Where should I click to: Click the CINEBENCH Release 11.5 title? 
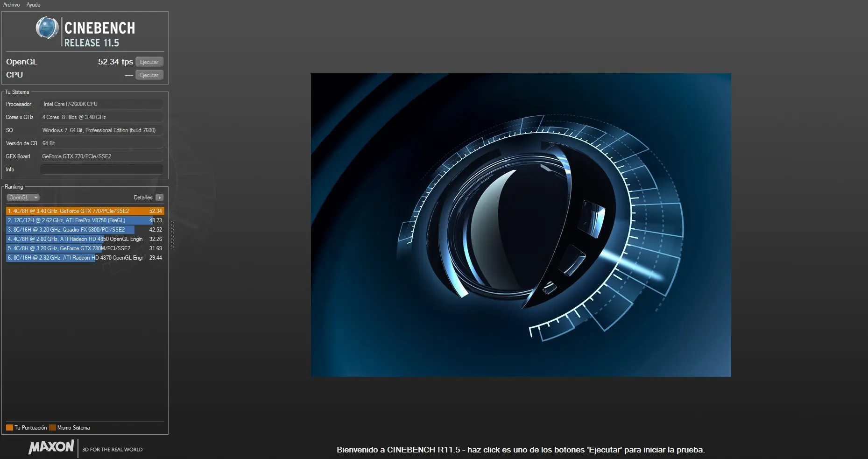click(99, 34)
